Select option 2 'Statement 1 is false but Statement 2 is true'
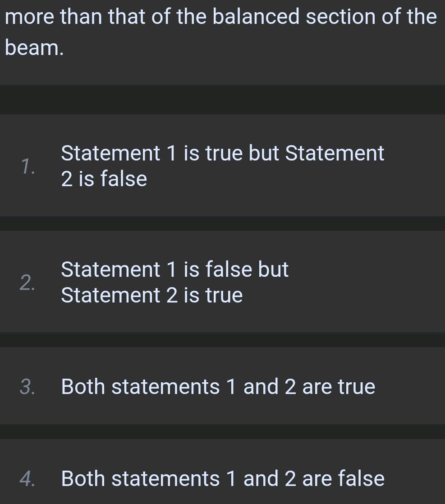The width and height of the screenshot is (445, 504). (223, 282)
